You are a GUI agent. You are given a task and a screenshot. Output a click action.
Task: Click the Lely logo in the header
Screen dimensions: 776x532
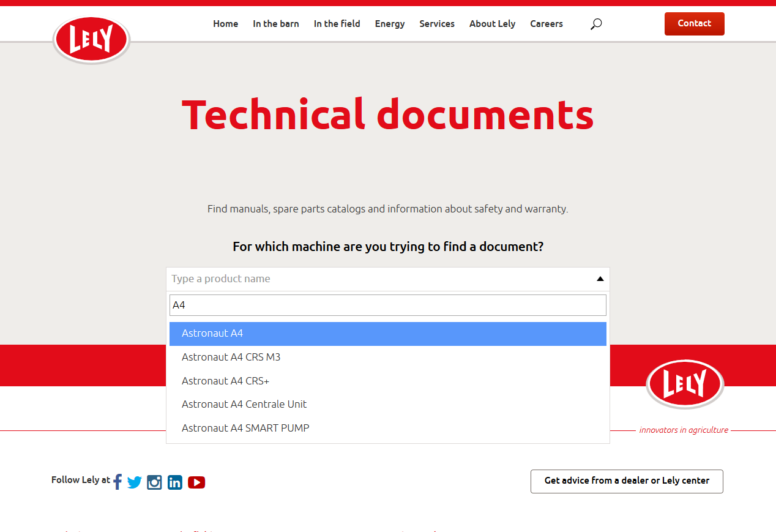(x=92, y=40)
